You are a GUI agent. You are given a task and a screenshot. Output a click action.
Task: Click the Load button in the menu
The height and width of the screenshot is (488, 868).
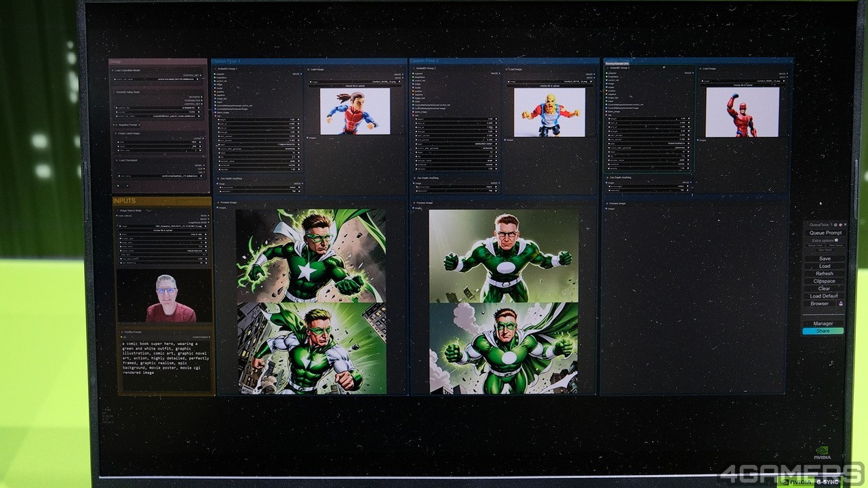pos(825,266)
